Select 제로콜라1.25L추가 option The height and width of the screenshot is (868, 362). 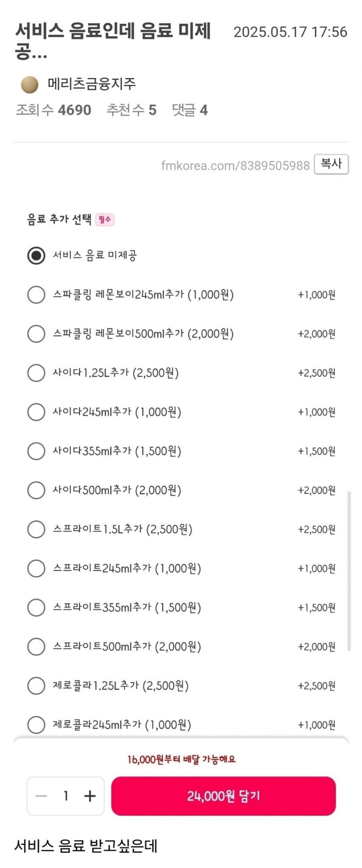click(36, 686)
